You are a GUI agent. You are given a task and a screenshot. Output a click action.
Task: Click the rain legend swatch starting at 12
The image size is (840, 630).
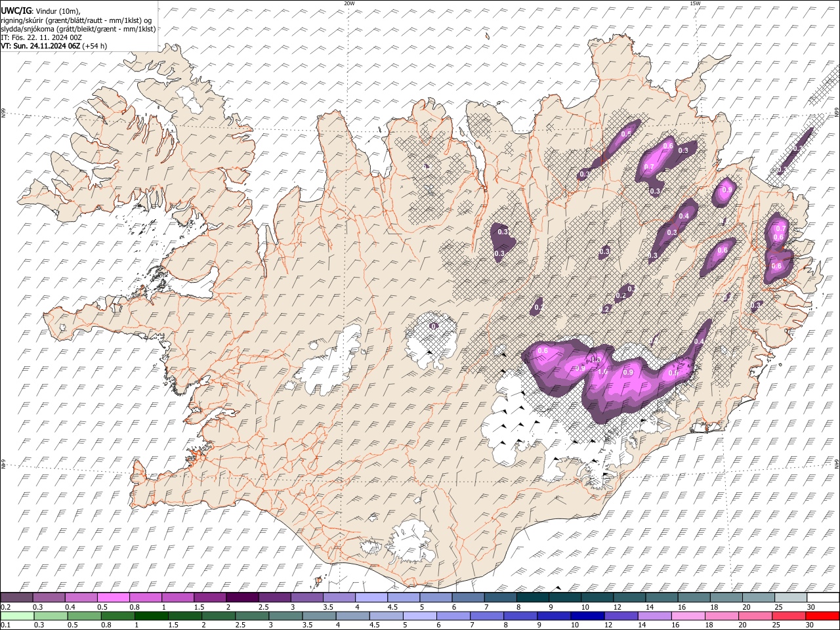[x=621, y=616]
